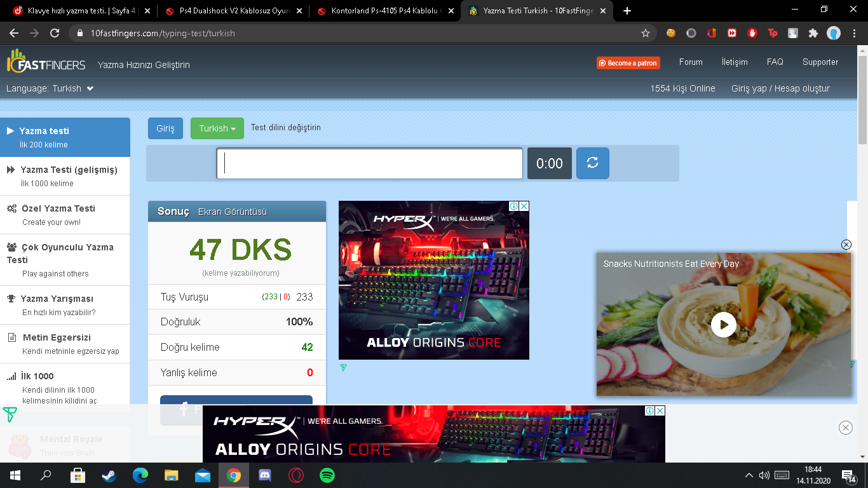Image resolution: width=868 pixels, height=488 pixels.
Task: Click Giriş yap / Hesap oluştur
Action: (x=780, y=88)
